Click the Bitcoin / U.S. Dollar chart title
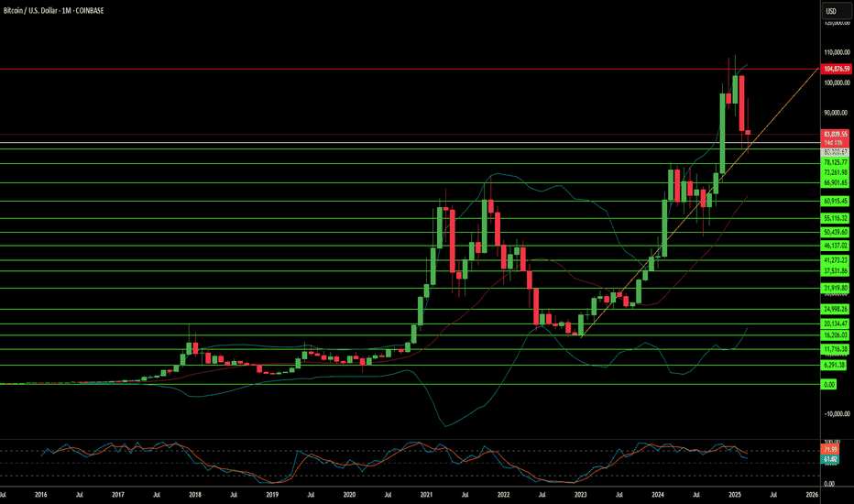 [53, 10]
